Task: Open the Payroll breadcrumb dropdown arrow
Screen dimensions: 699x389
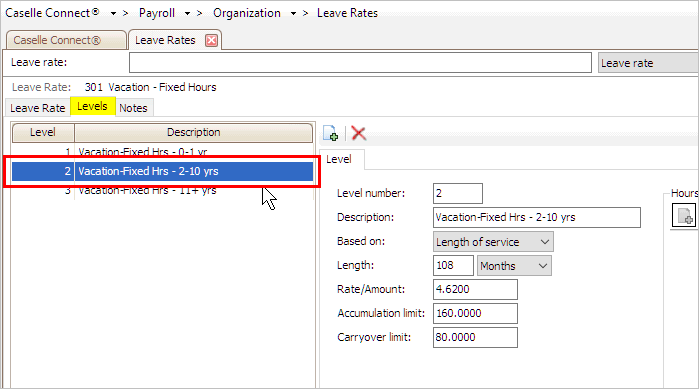Action: click(x=187, y=14)
